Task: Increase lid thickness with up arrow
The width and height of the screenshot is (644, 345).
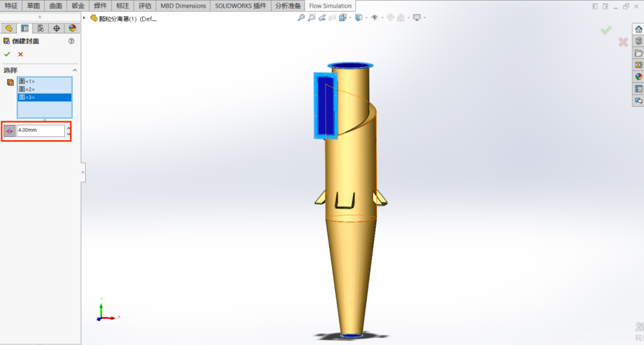Action: [x=69, y=128]
